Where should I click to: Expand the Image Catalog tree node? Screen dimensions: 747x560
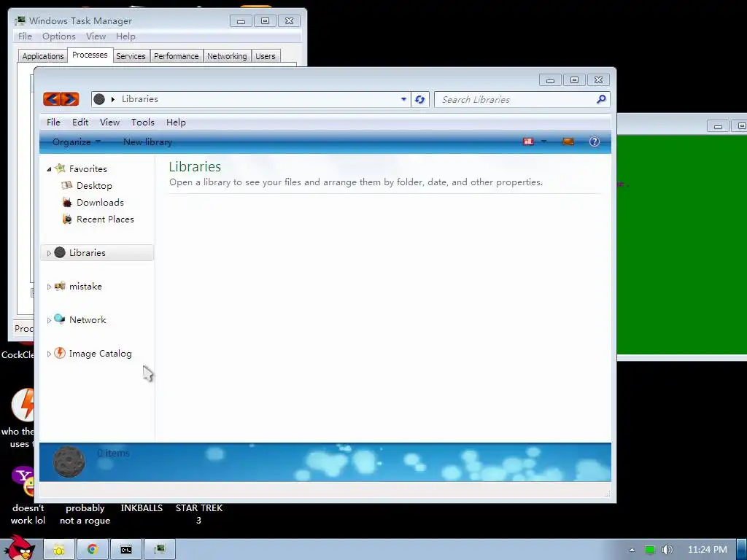(x=49, y=354)
